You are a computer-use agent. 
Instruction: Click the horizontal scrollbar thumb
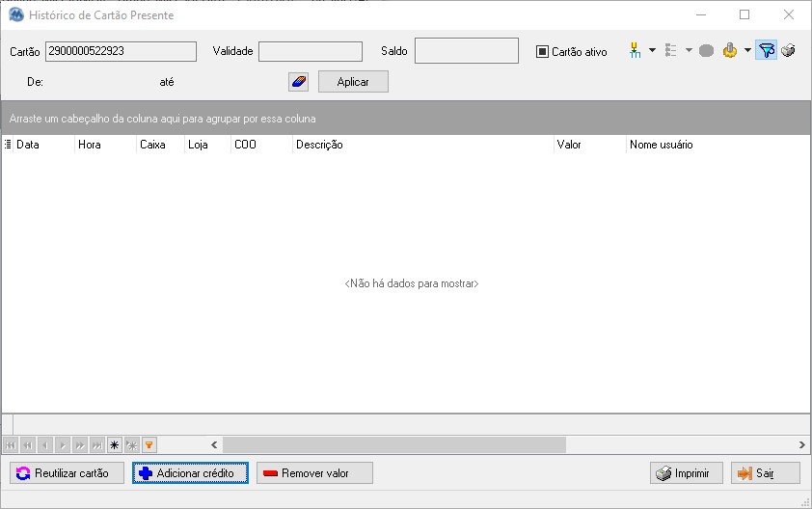tap(394, 444)
